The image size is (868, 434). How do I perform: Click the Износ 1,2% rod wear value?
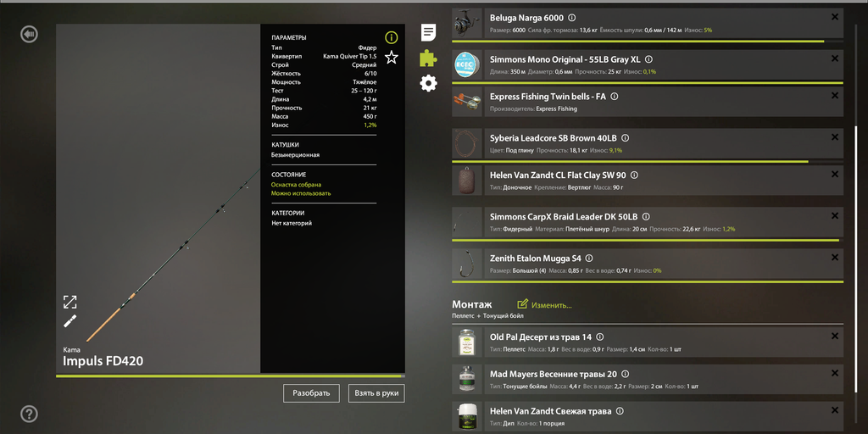pos(370,125)
